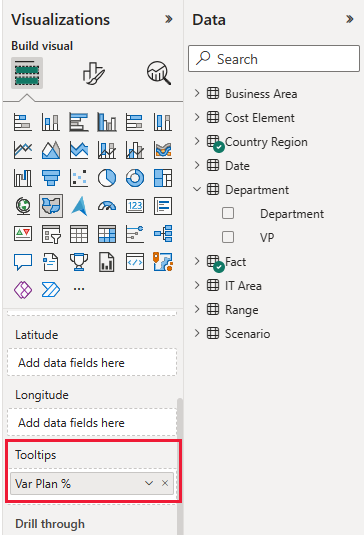Switch to Analytics tab
This screenshot has width=364, height=535.
coord(159,73)
